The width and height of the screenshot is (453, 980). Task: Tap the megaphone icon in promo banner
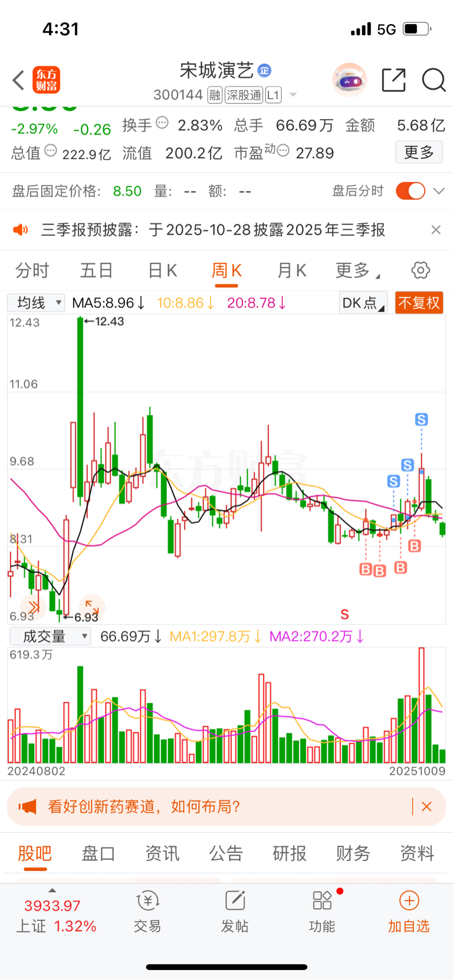(x=28, y=807)
